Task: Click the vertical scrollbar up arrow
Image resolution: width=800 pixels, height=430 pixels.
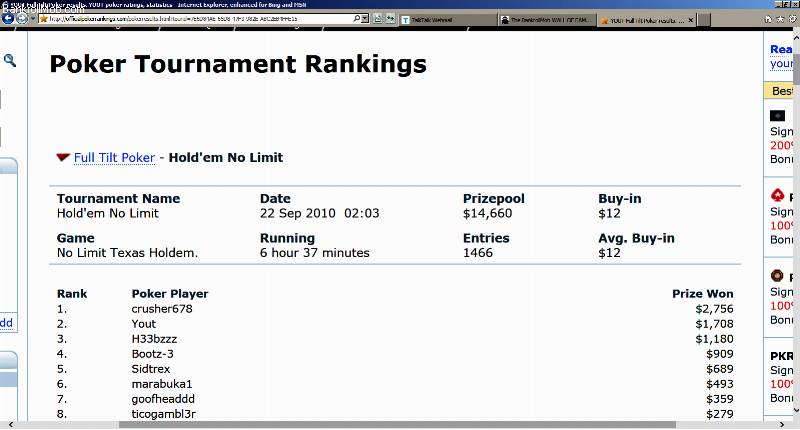Action: pos(796,37)
